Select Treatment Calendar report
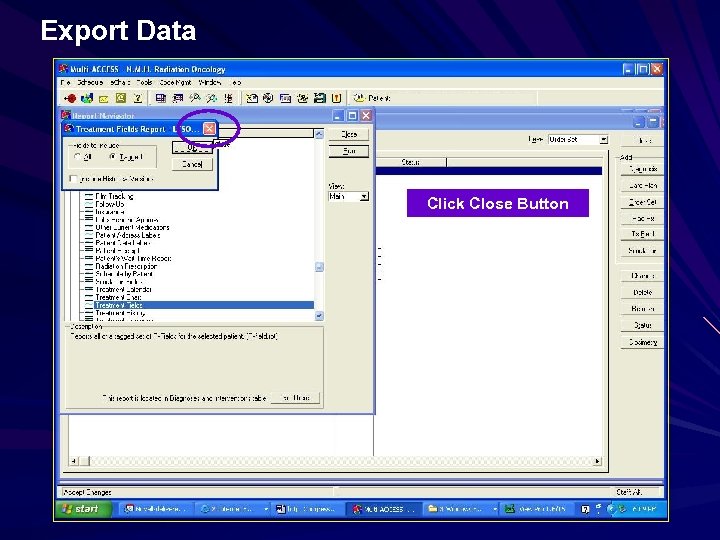The image size is (720, 540). (x=124, y=290)
